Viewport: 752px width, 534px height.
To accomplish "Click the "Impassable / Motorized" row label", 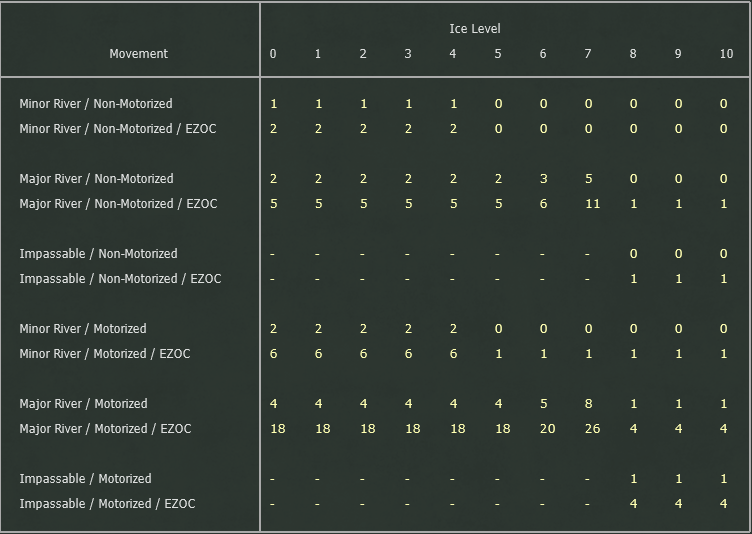I will click(x=85, y=478).
